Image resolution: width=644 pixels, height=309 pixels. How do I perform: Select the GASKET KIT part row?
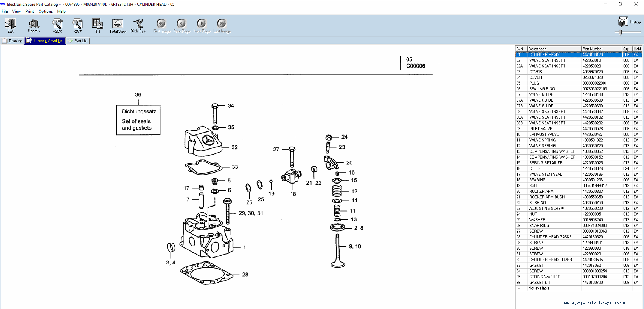point(554,283)
